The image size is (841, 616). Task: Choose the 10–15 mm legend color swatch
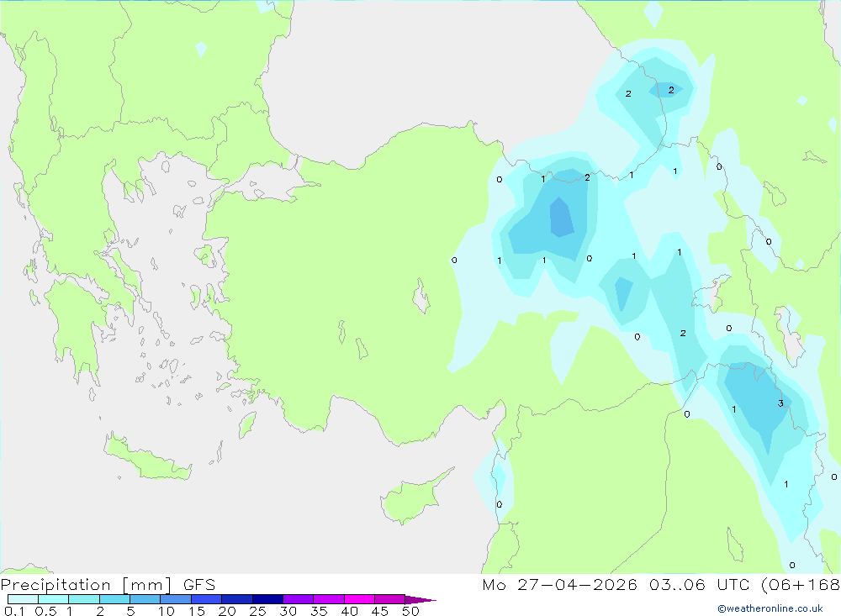click(x=176, y=599)
